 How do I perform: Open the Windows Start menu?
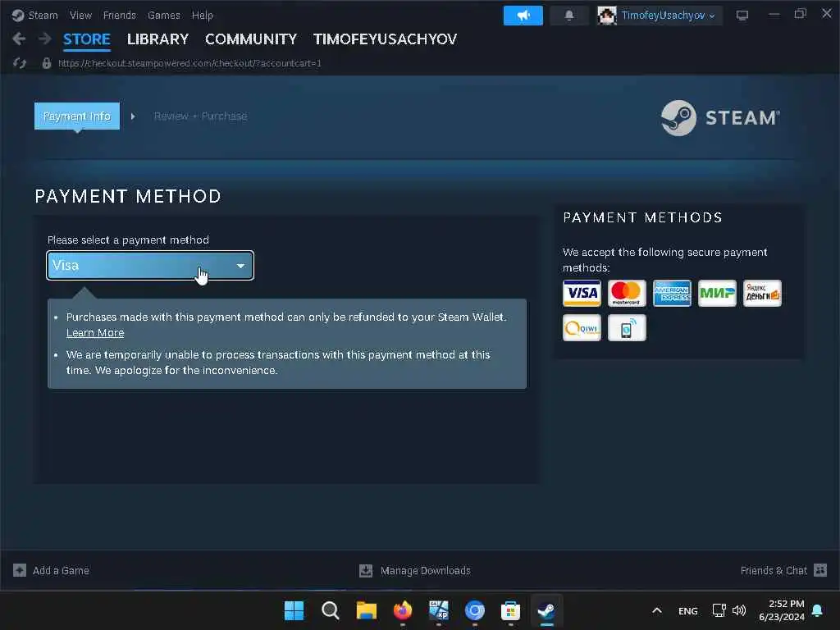[294, 610]
